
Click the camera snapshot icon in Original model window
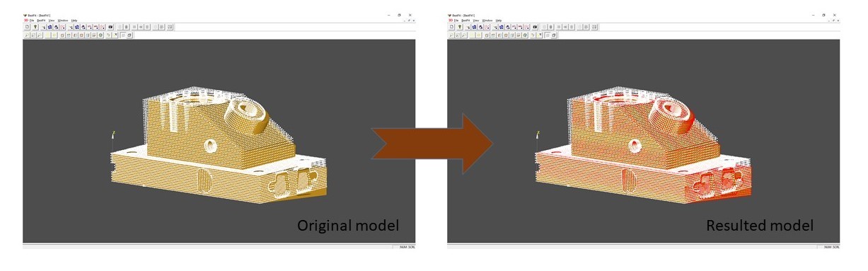pyautogui.click(x=110, y=27)
